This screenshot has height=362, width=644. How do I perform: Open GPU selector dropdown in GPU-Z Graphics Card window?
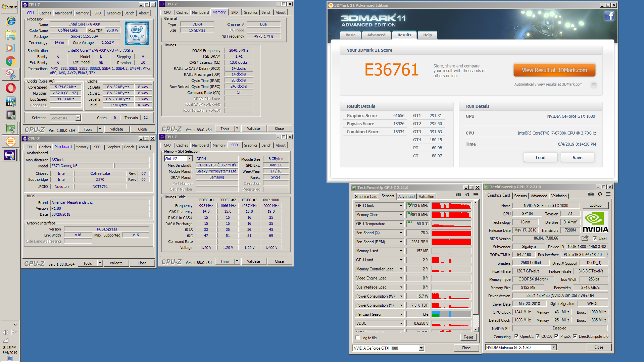[x=554, y=348]
